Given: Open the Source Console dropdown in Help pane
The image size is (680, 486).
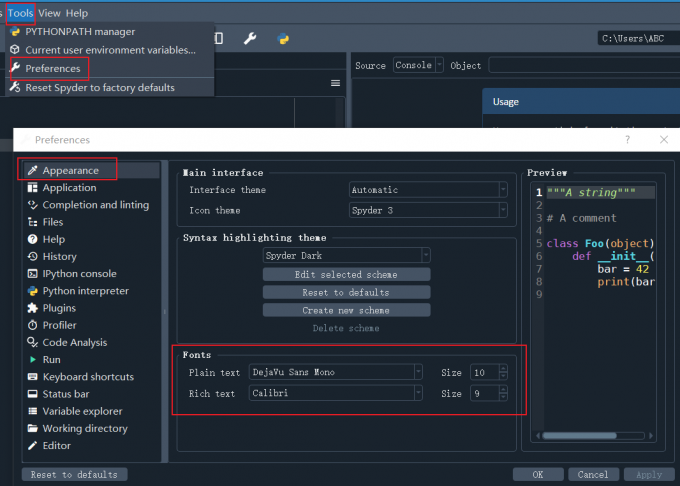Looking at the screenshot, I should coord(418,65).
